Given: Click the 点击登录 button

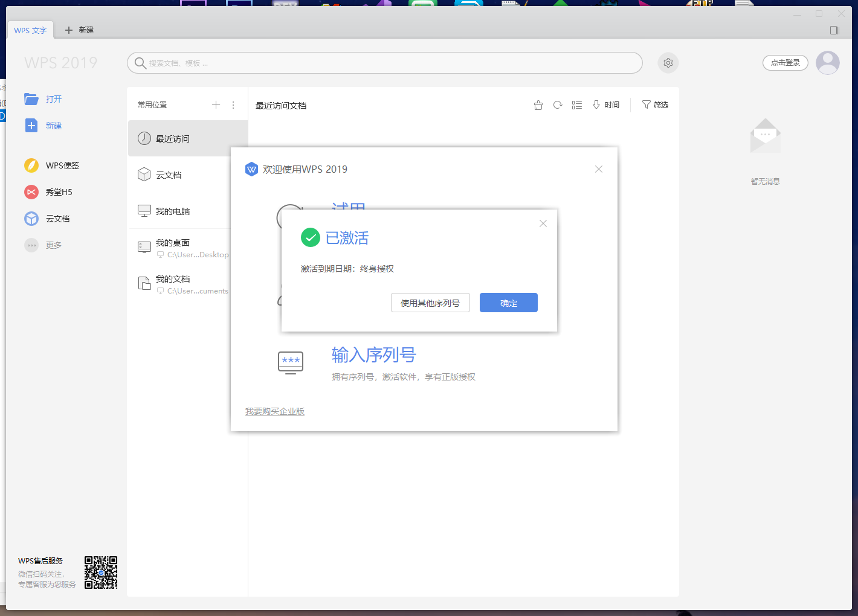Looking at the screenshot, I should (x=785, y=63).
